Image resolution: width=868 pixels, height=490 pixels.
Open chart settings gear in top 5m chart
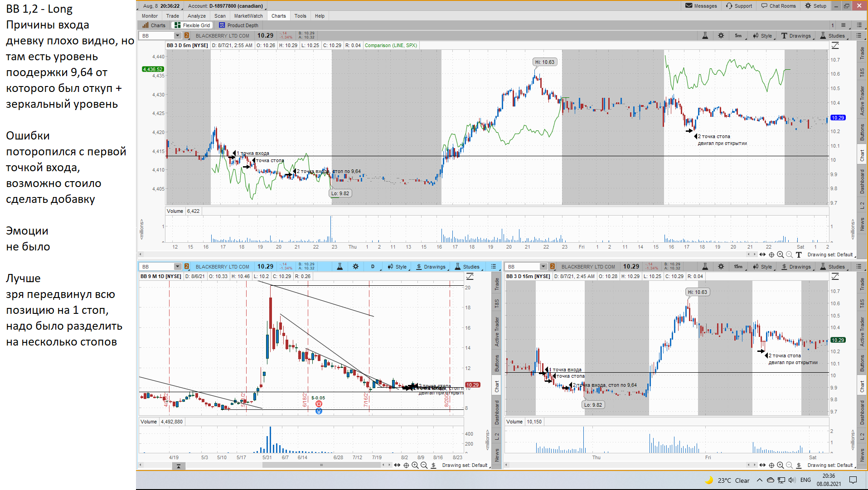[721, 36]
